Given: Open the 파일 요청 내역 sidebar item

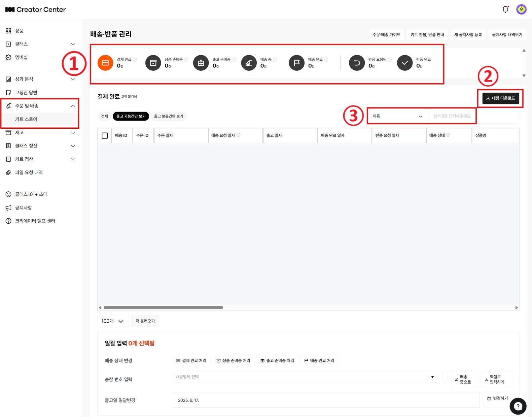Looking at the screenshot, I should click(29, 172).
